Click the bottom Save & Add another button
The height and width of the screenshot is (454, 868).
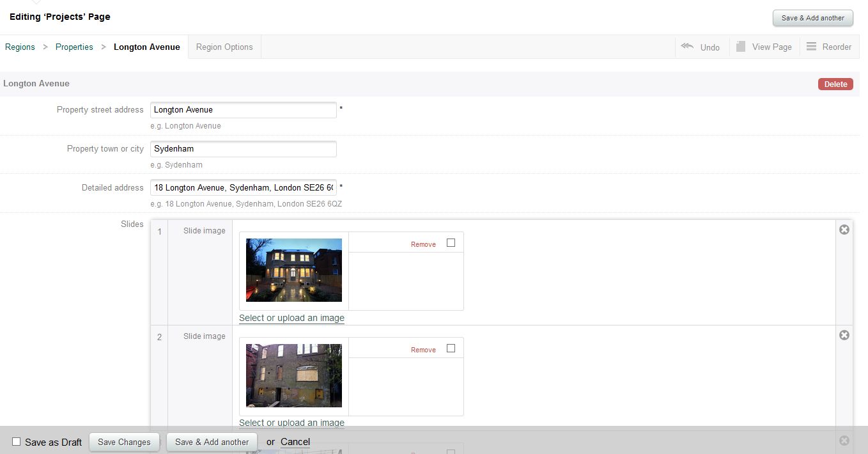point(212,442)
